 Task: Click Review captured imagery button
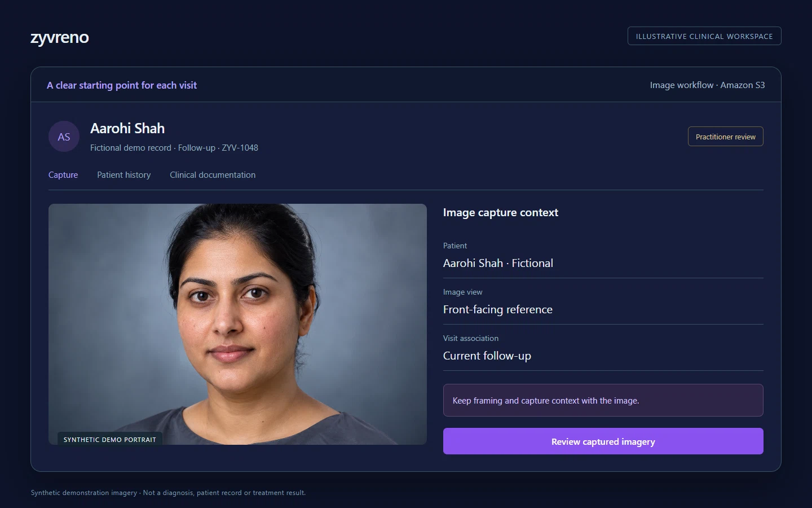603,441
